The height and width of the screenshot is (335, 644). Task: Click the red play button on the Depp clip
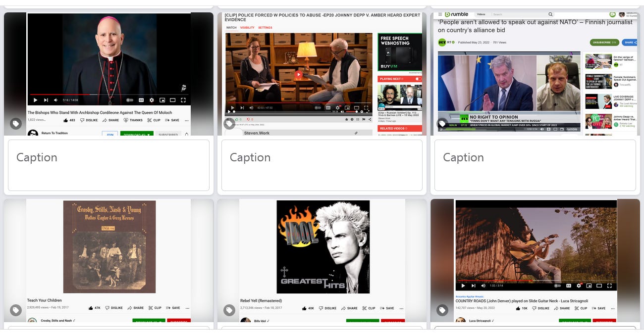click(298, 75)
